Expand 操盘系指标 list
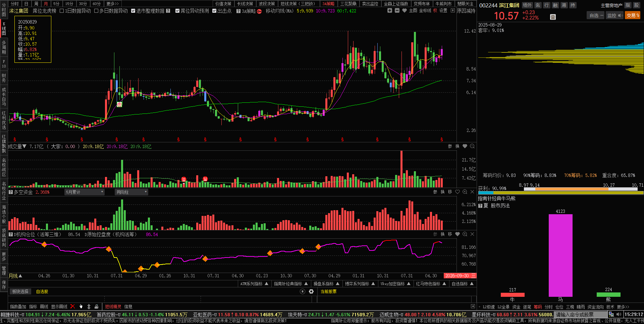The width and height of the screenshot is (644, 324). 326,284
